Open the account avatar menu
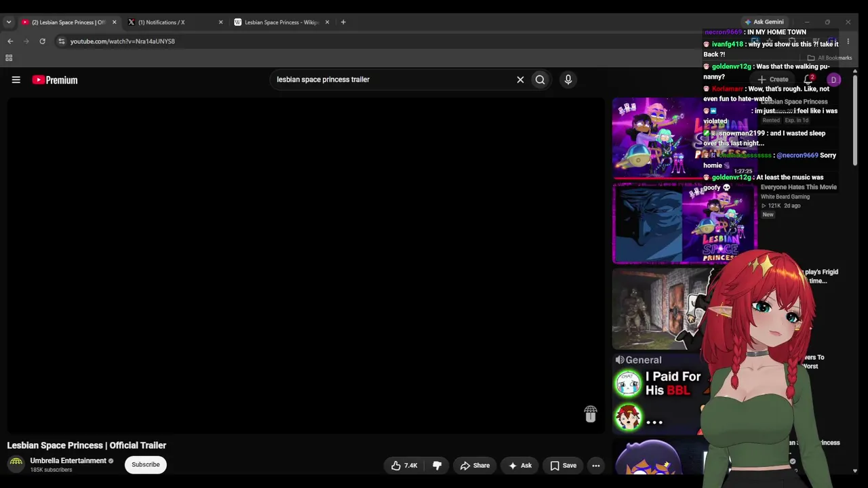This screenshot has width=868, height=488. (834, 80)
